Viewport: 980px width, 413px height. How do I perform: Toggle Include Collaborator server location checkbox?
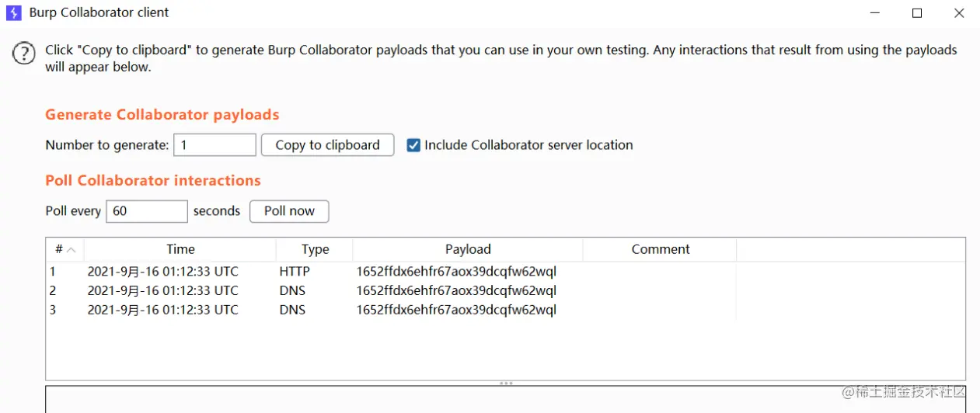pyautogui.click(x=413, y=145)
